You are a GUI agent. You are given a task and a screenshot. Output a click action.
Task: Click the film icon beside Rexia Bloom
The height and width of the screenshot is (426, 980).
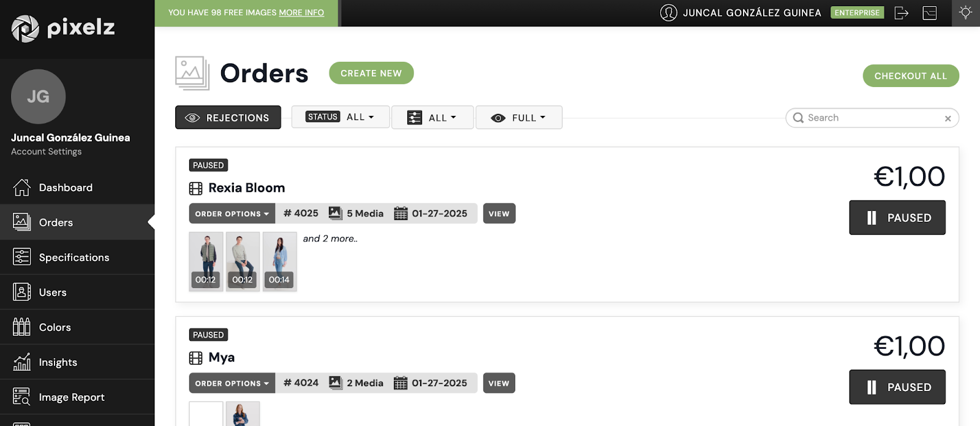(x=196, y=188)
